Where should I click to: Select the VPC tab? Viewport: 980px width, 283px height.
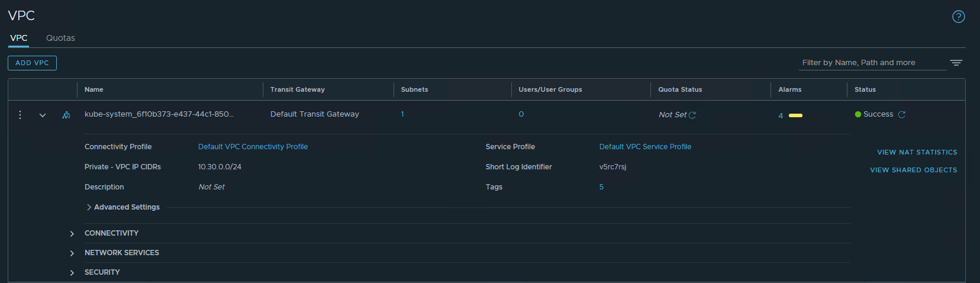point(19,38)
